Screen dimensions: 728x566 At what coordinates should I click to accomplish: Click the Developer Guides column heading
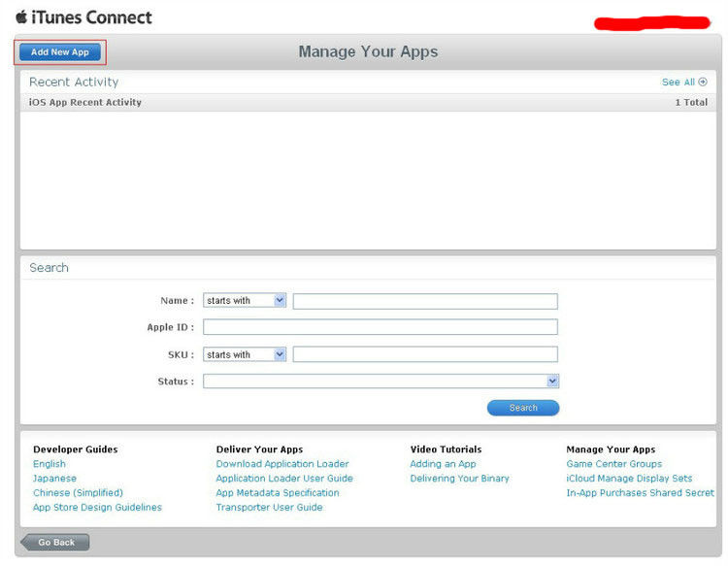click(x=75, y=449)
